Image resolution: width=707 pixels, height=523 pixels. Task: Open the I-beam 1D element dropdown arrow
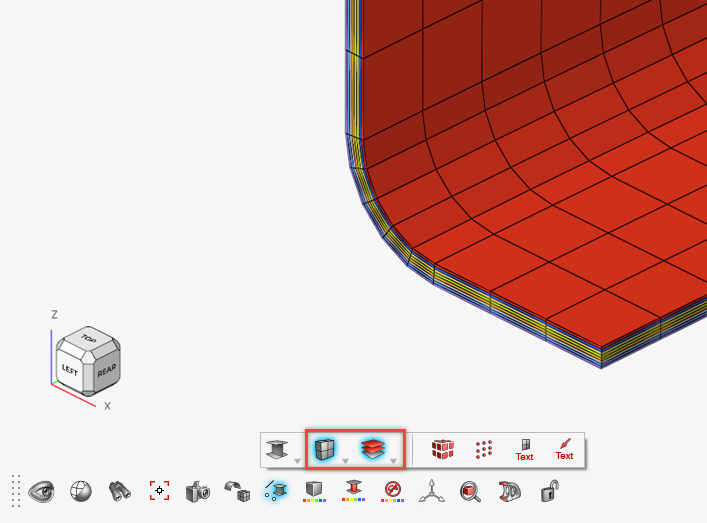(x=298, y=461)
